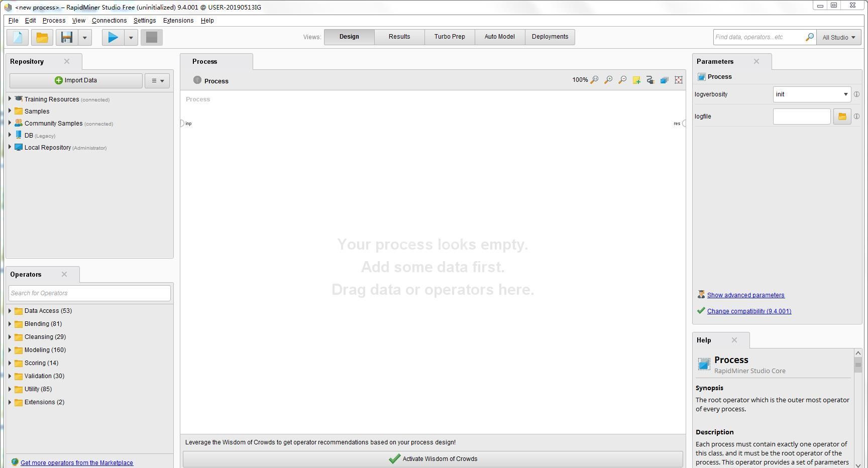Image resolution: width=868 pixels, height=468 pixels.
Task: Click the search magnifier in the global search box
Action: (x=809, y=37)
